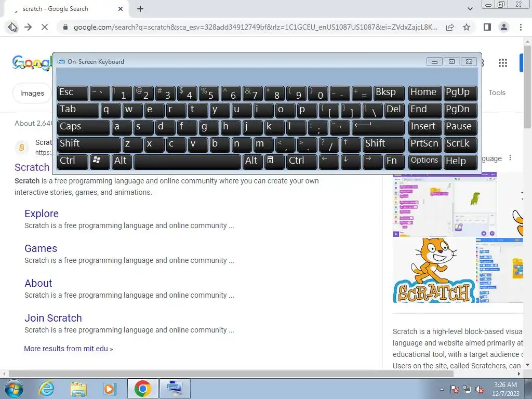532x399 pixels.
Task: Tap the Bksp key
Action: tap(389, 93)
